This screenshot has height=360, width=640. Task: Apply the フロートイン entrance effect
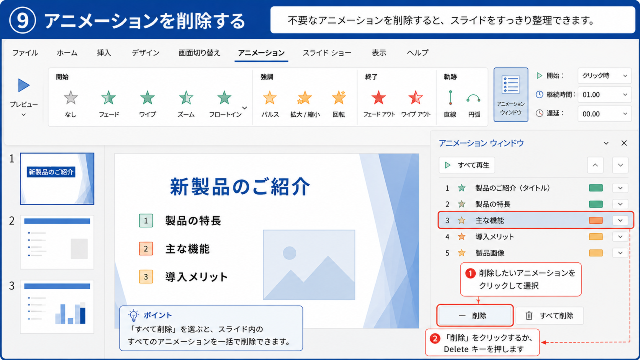(224, 98)
